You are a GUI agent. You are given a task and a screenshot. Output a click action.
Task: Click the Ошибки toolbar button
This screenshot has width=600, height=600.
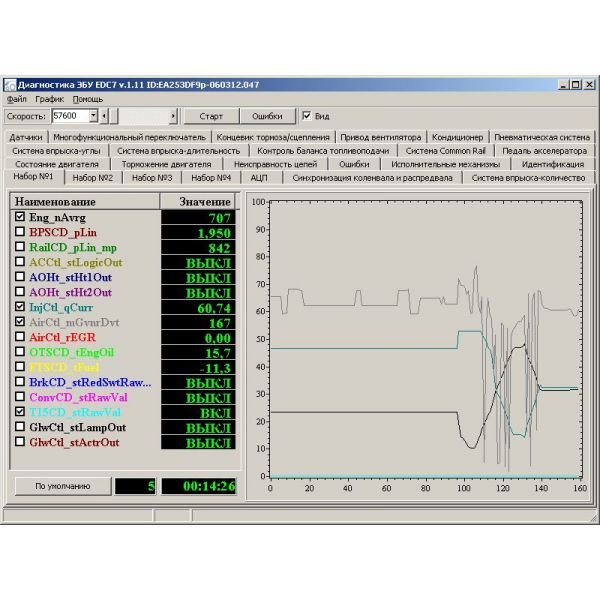pos(266,116)
